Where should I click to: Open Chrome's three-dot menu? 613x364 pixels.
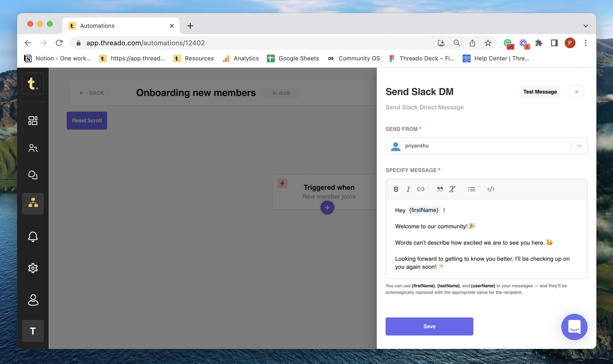585,43
